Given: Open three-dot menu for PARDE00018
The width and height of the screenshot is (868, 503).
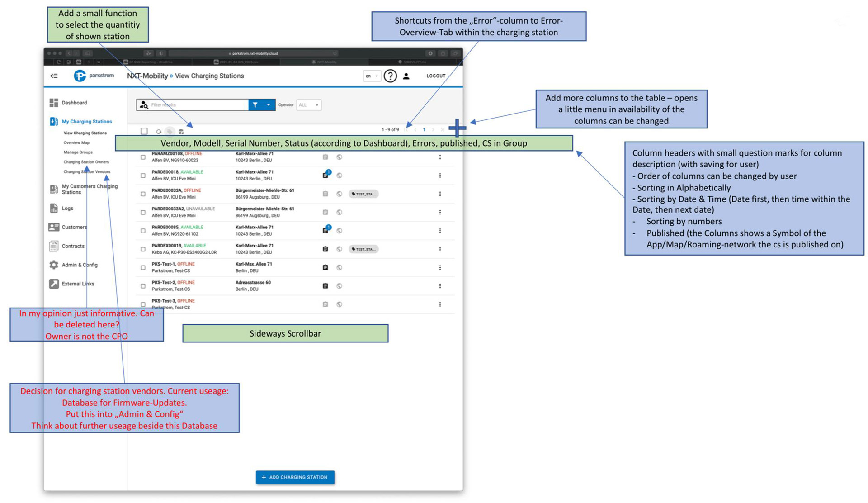Looking at the screenshot, I should tap(440, 176).
